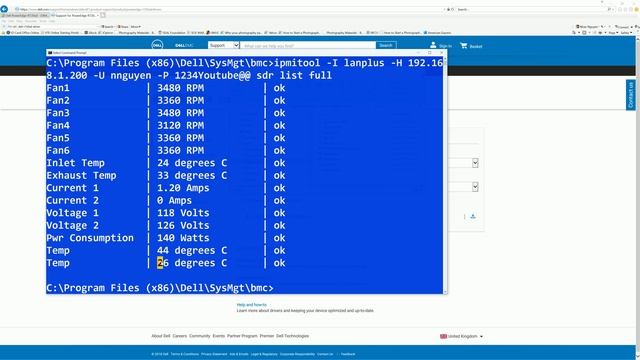Screen dimensions: 640x360
Task: Click the Command Prompt title bar icon
Action: point(50,53)
